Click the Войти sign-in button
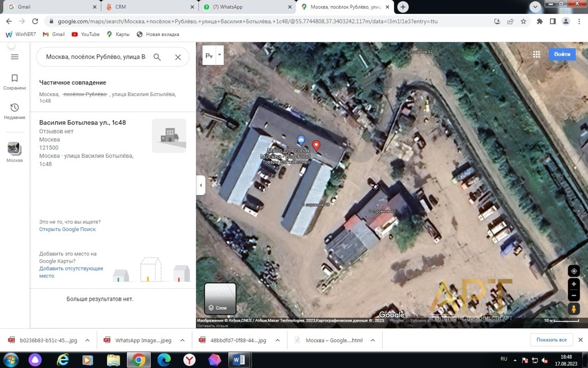 [x=562, y=54]
